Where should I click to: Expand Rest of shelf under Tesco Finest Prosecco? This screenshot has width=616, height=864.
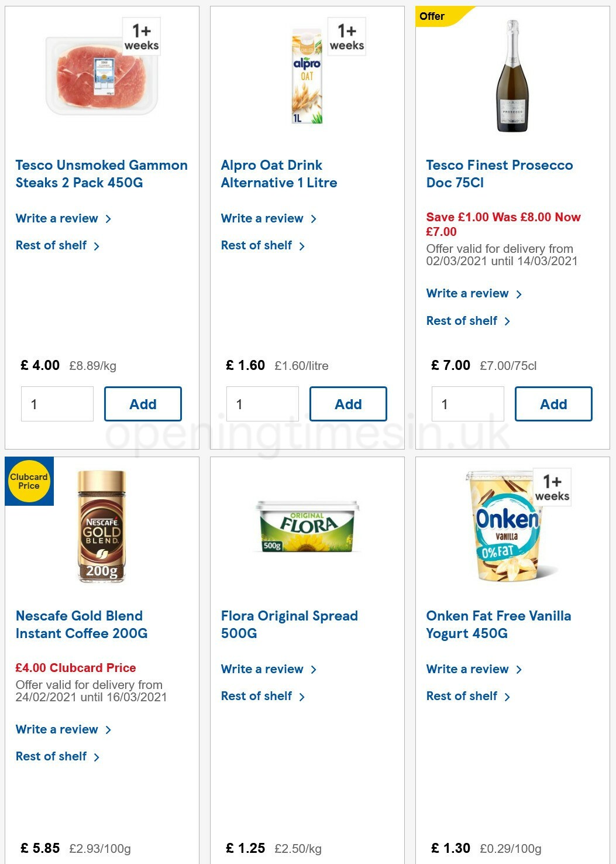[x=462, y=321]
